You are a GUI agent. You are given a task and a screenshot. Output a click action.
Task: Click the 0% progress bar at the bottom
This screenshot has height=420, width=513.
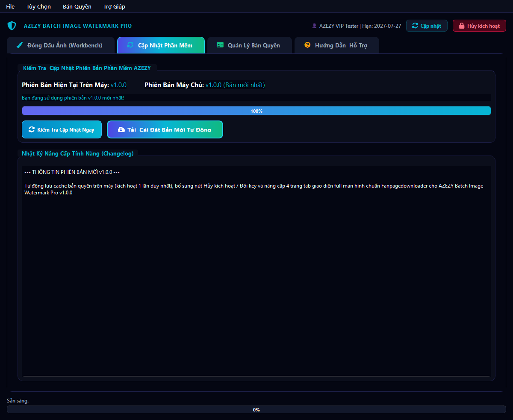(256, 409)
